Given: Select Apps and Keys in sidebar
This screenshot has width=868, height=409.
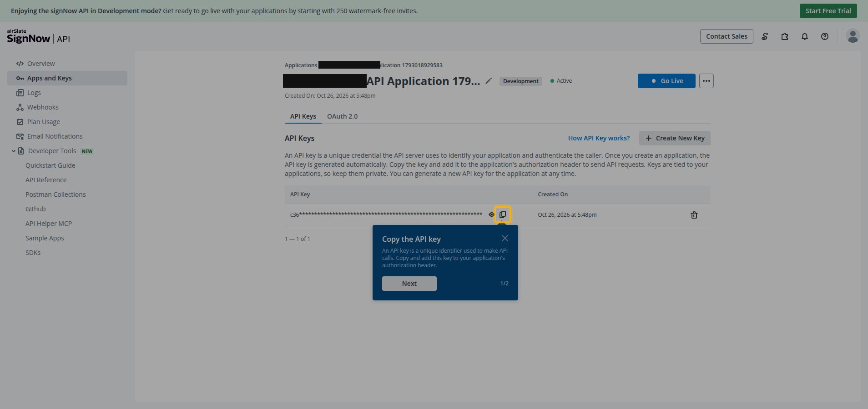Looking at the screenshot, I should click(67, 78).
